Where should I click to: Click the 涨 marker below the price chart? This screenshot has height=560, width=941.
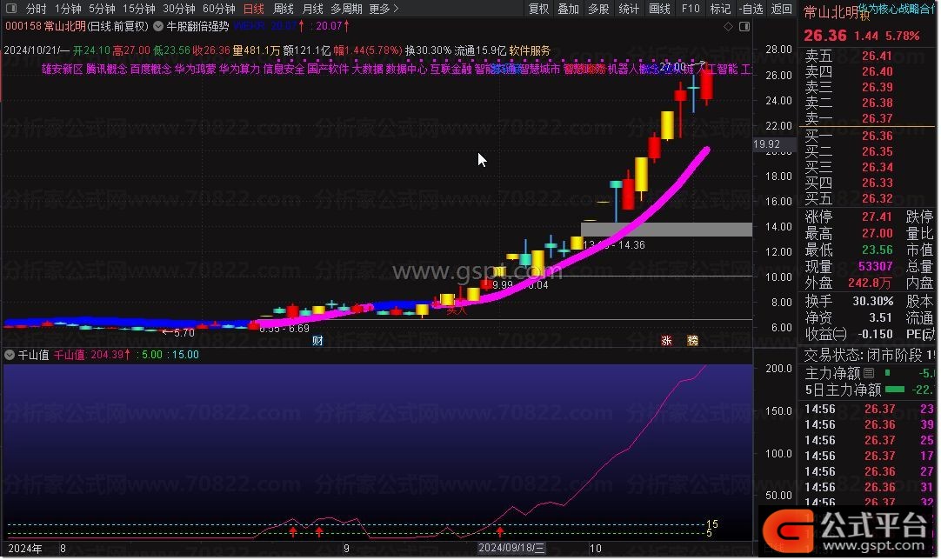click(x=666, y=341)
